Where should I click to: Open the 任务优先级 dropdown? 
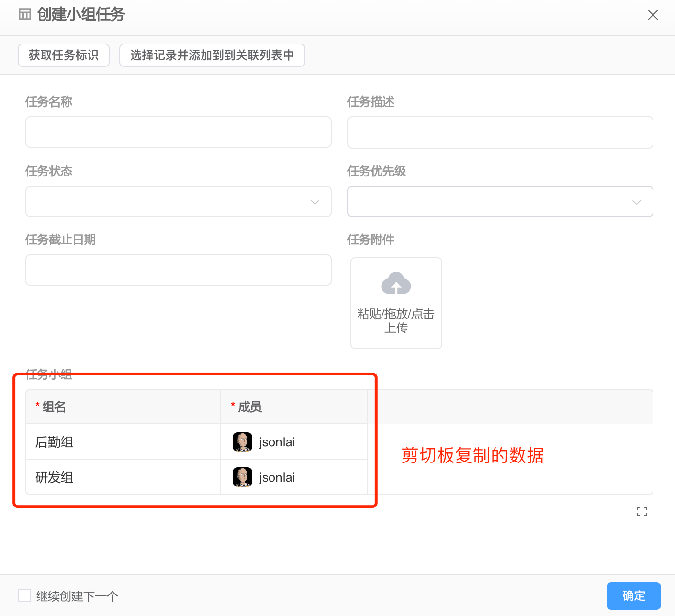(x=500, y=201)
